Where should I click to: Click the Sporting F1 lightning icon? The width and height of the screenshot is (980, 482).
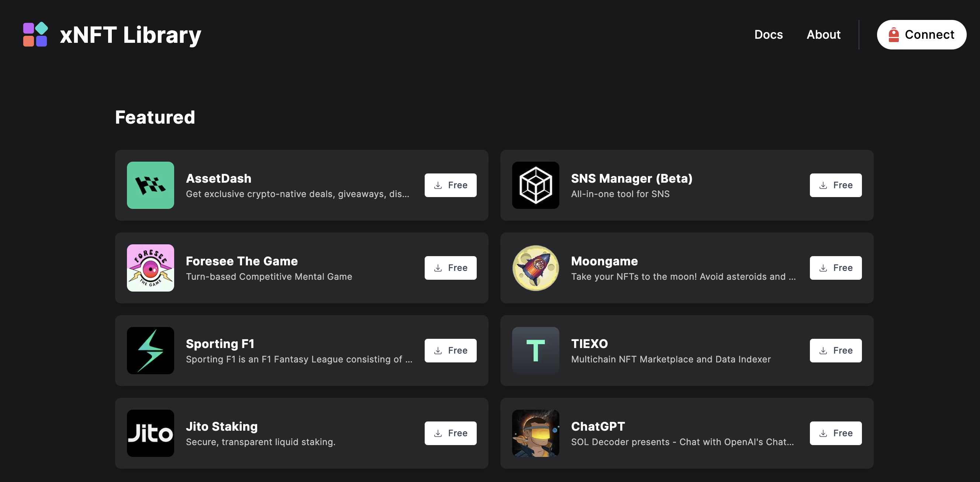[x=150, y=350]
